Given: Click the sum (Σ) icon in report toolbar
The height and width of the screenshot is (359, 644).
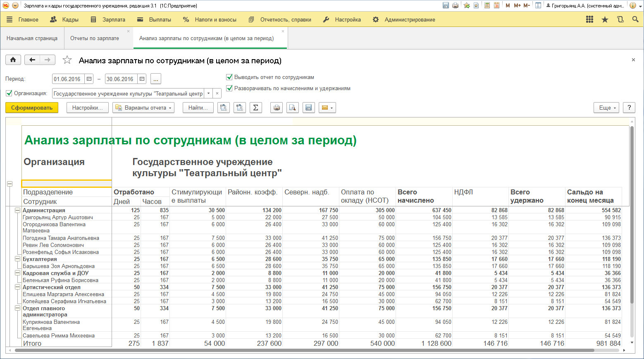Looking at the screenshot, I should (255, 108).
